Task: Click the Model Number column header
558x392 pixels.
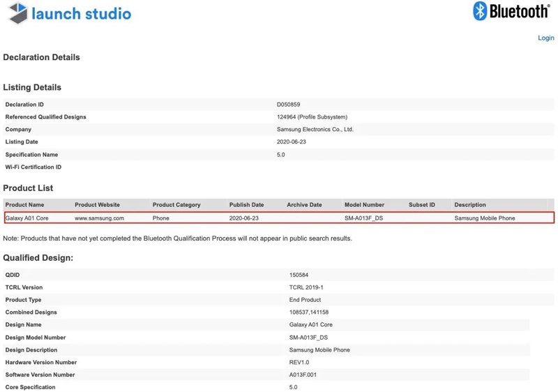Action: [x=364, y=205]
